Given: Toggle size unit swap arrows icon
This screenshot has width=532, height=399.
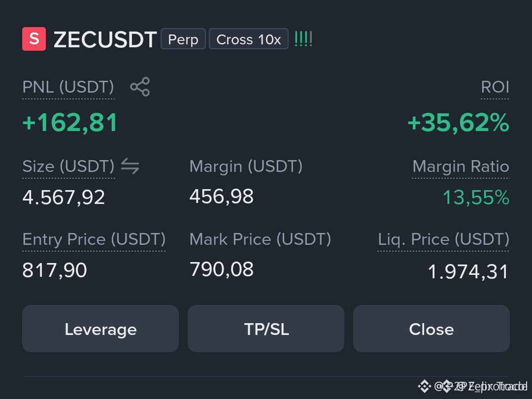Looking at the screenshot, I should [130, 166].
